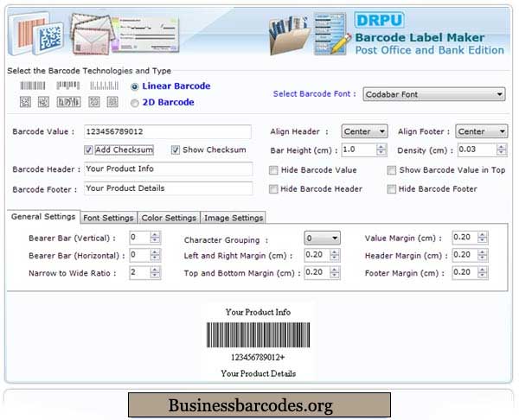The height and width of the screenshot is (420, 519).
Task: Click the Businessbarcodes.org link banner
Action: (x=259, y=405)
